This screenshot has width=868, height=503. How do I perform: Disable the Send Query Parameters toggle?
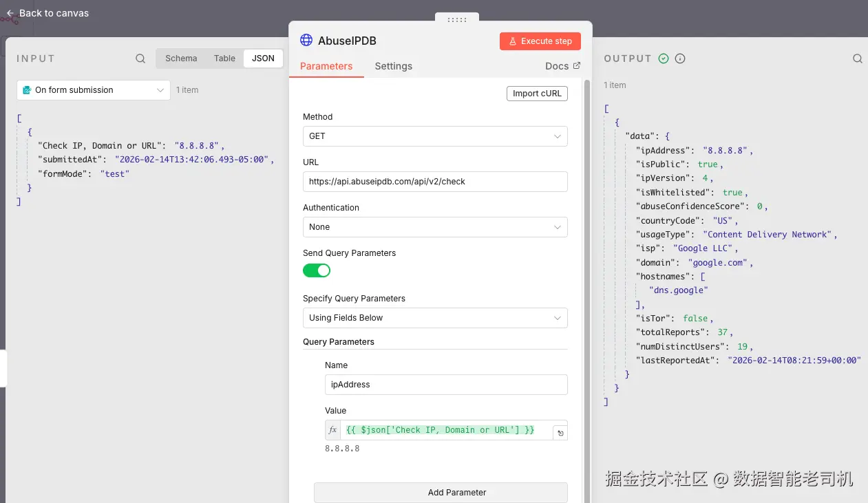coord(317,270)
